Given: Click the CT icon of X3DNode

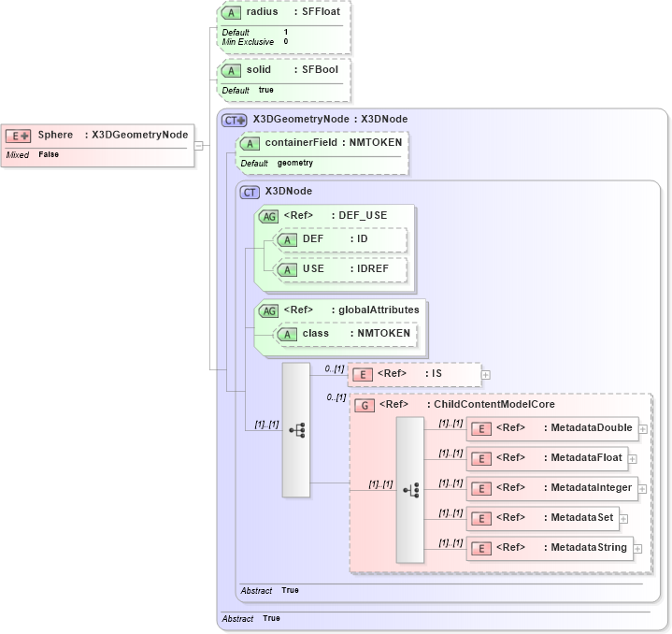Looking at the screenshot, I should click(x=250, y=193).
